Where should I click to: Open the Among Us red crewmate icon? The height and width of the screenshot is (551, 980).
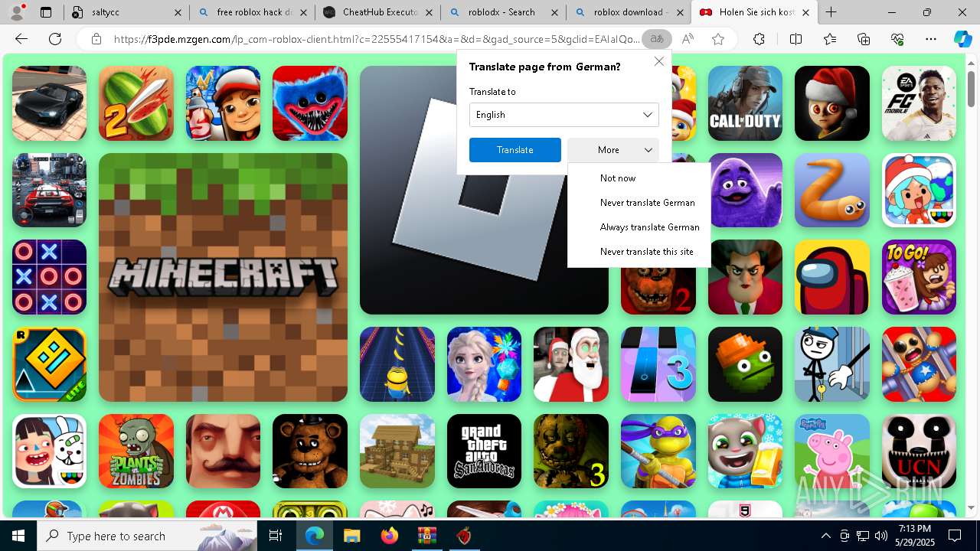[x=832, y=277]
